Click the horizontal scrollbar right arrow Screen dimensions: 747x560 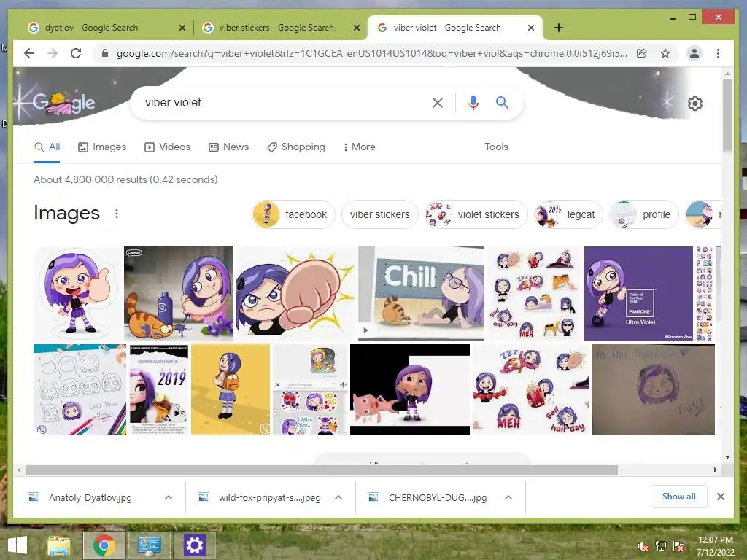pyautogui.click(x=715, y=470)
